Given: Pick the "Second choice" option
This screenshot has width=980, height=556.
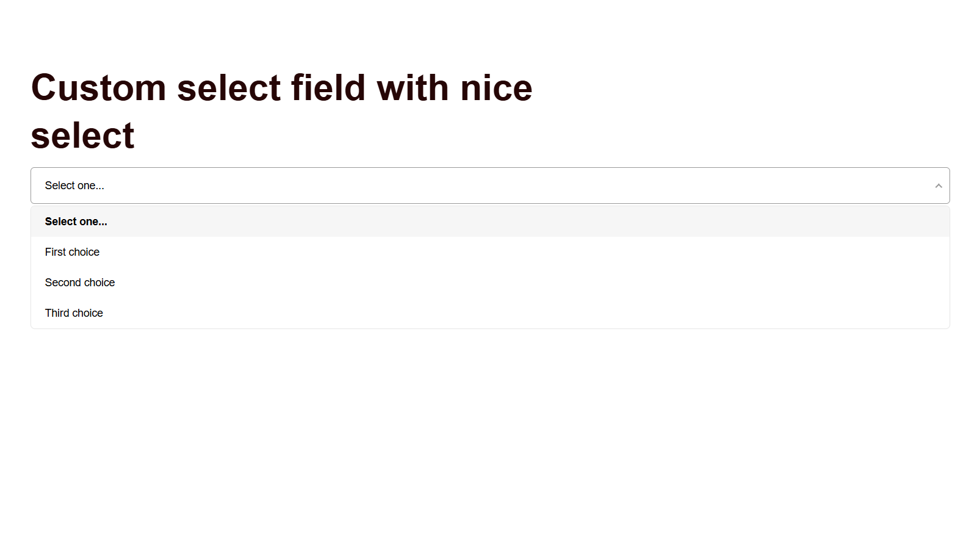Looking at the screenshot, I should point(80,283).
